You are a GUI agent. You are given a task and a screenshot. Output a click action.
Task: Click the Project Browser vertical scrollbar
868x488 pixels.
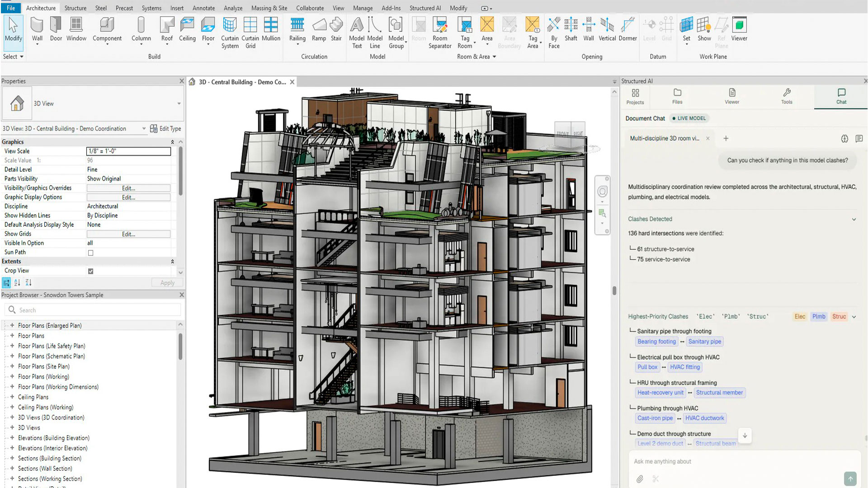[180, 347]
